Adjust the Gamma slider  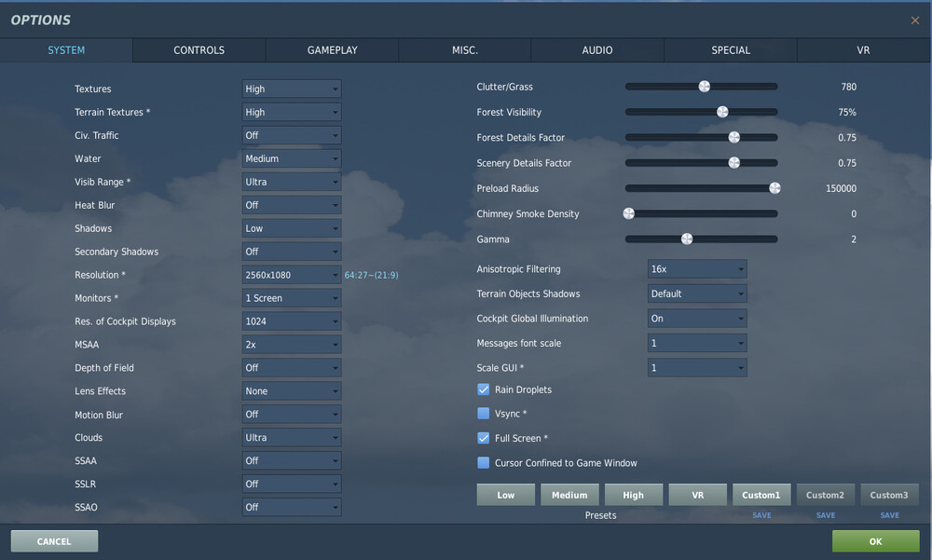pyautogui.click(x=687, y=239)
